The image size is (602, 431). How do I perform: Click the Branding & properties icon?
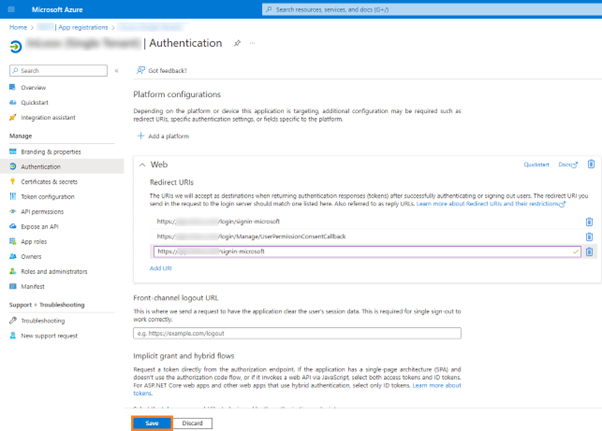point(13,152)
